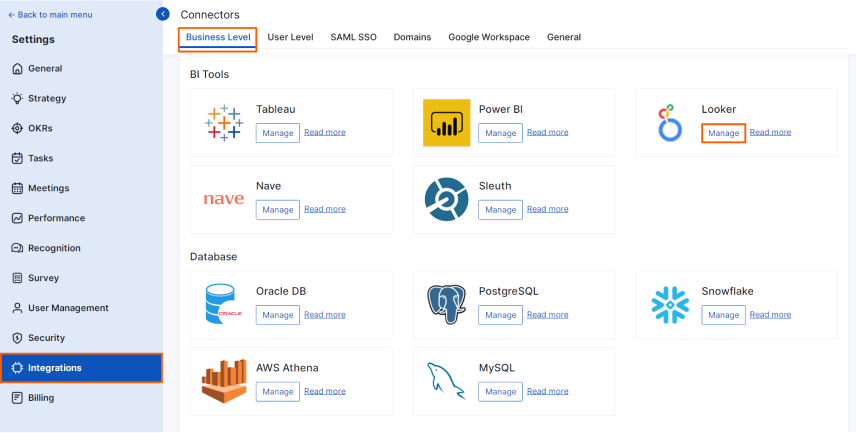The image size is (856, 433).
Task: Manage the PostgreSQL connector
Action: pyautogui.click(x=501, y=315)
